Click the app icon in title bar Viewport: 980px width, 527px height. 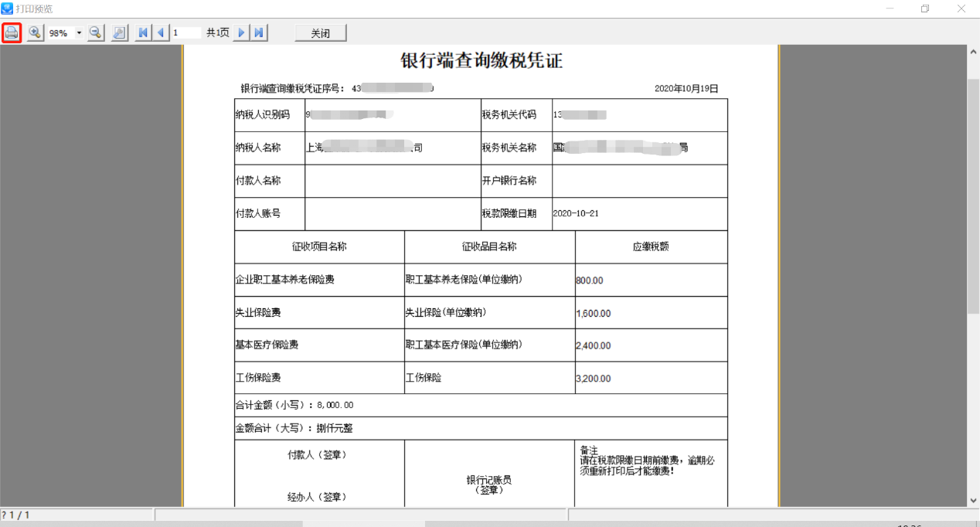[7, 8]
